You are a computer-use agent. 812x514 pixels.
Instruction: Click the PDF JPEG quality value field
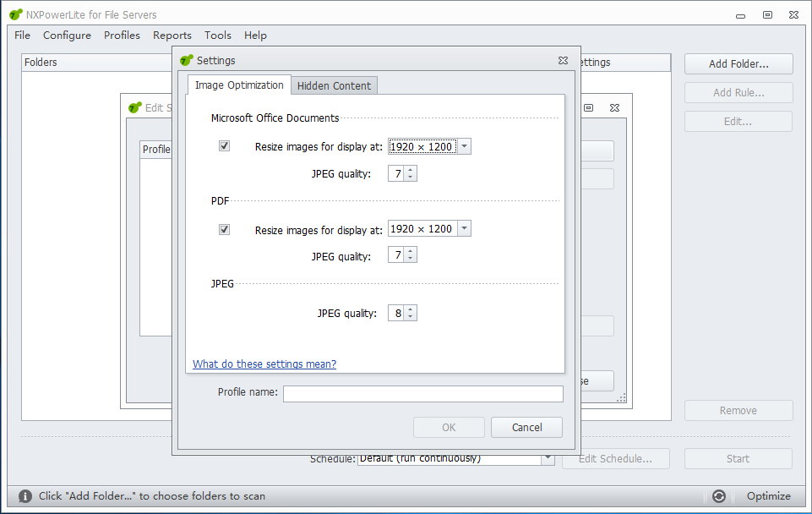coord(396,255)
